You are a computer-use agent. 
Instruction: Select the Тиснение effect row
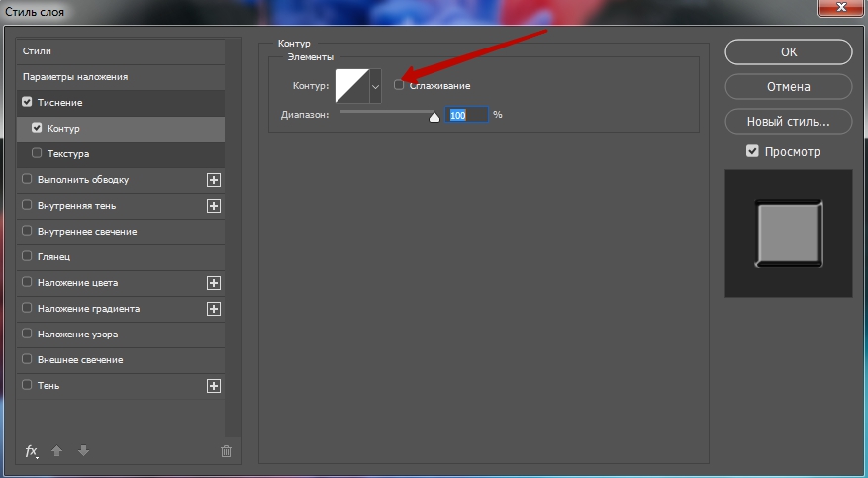pyautogui.click(x=121, y=102)
